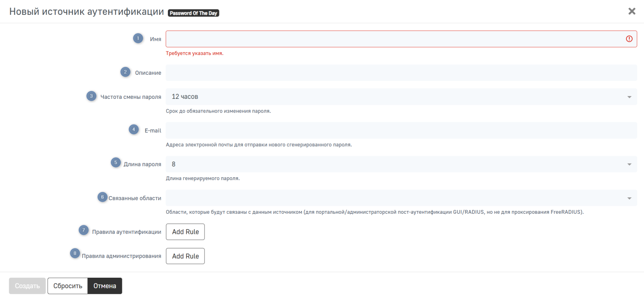The height and width of the screenshot is (299, 644).
Task: Click the Отмена button
Action: (x=105, y=286)
